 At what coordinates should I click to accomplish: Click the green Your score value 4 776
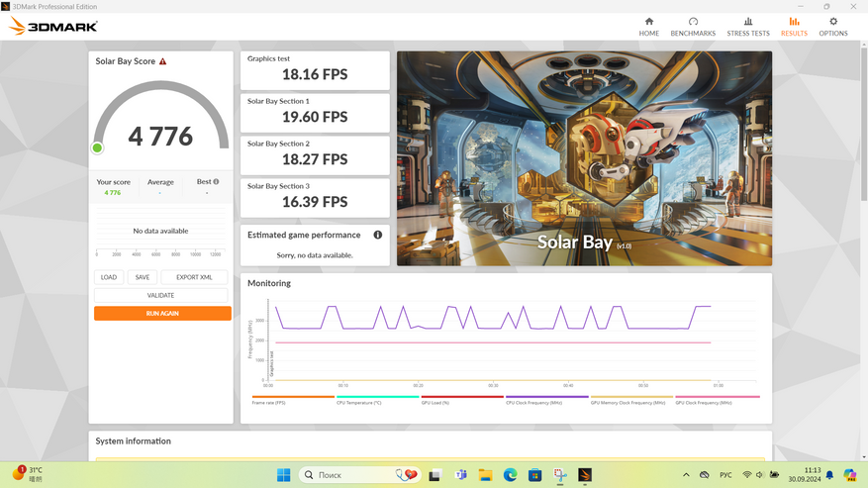113,193
